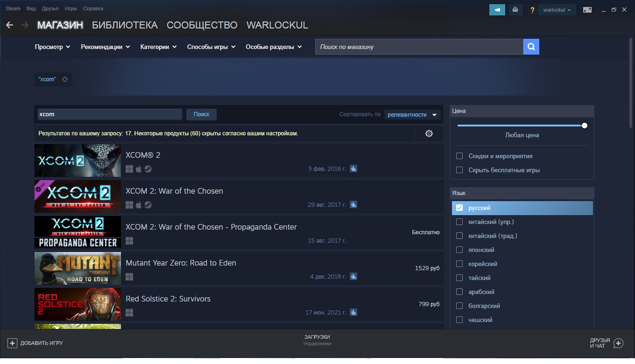
Task: Switch to the "БИБЛИОТЕКА" tab
Action: tap(125, 25)
